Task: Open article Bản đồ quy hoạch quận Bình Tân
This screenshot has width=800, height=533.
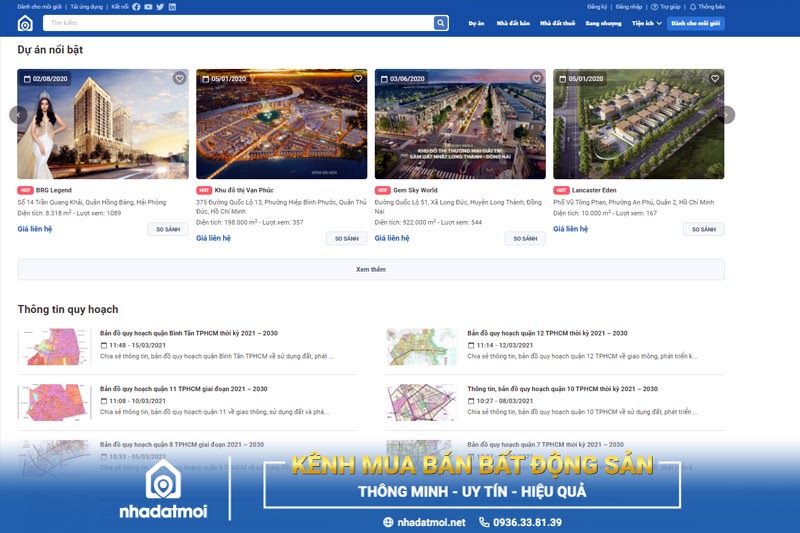Action: click(x=189, y=333)
